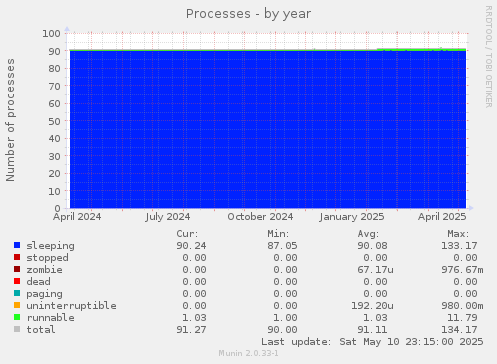Image resolution: width=497 pixels, height=364 pixels.
Task: Click the 'Cur:' column header
Action: tap(187, 234)
